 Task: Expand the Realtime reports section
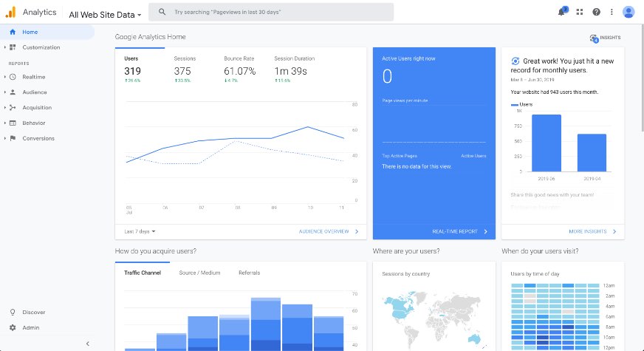34,77
